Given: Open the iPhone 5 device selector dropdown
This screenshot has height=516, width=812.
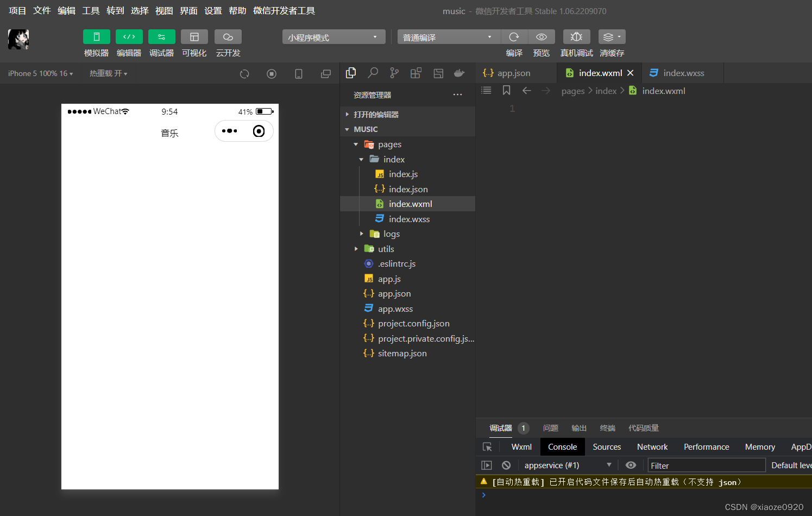Looking at the screenshot, I should [x=41, y=73].
